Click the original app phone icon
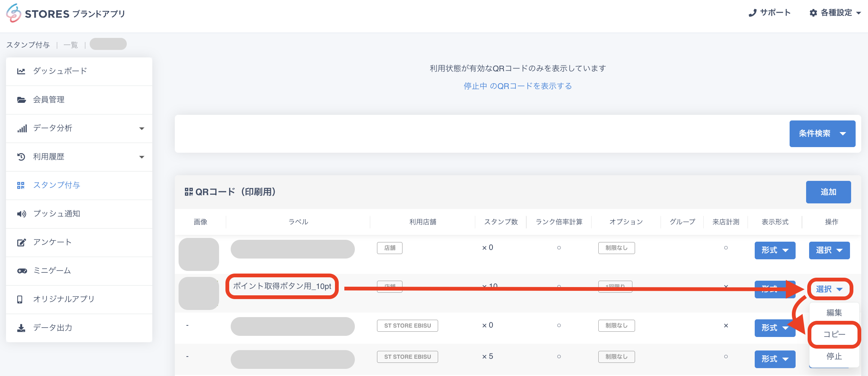 tap(20, 299)
